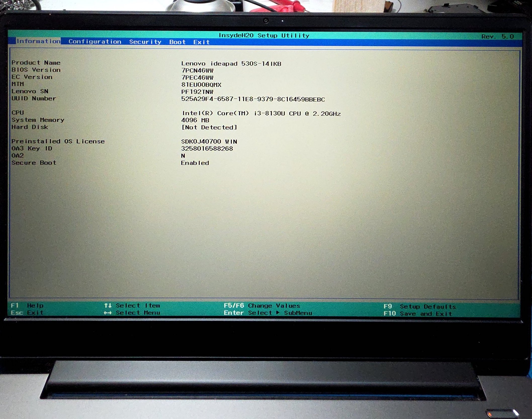
Task: Select the Lenovo SN label
Action: [x=30, y=91]
